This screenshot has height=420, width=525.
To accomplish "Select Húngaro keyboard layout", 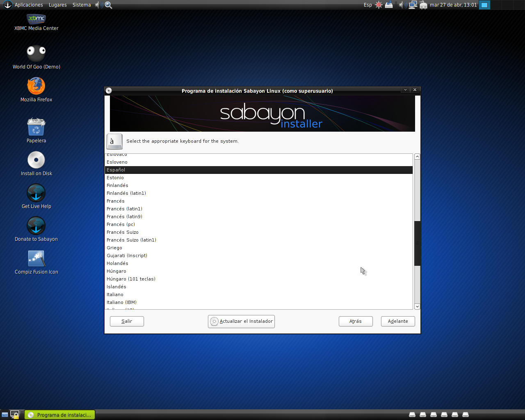I will pyautogui.click(x=259, y=271).
